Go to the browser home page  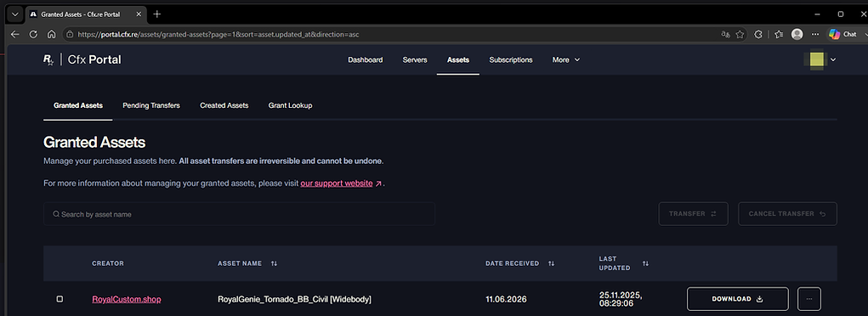tap(52, 34)
